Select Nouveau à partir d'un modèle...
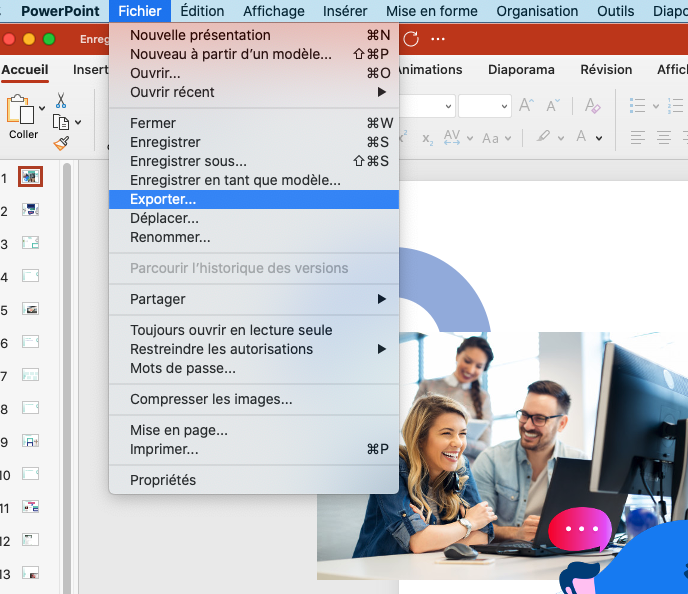Screen dimensions: 688x594 pyautogui.click(x=254, y=54)
